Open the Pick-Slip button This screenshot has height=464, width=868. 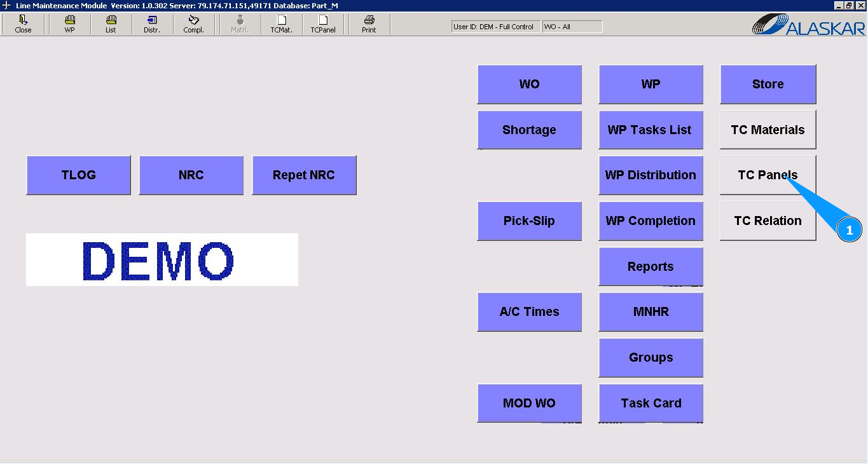click(529, 221)
